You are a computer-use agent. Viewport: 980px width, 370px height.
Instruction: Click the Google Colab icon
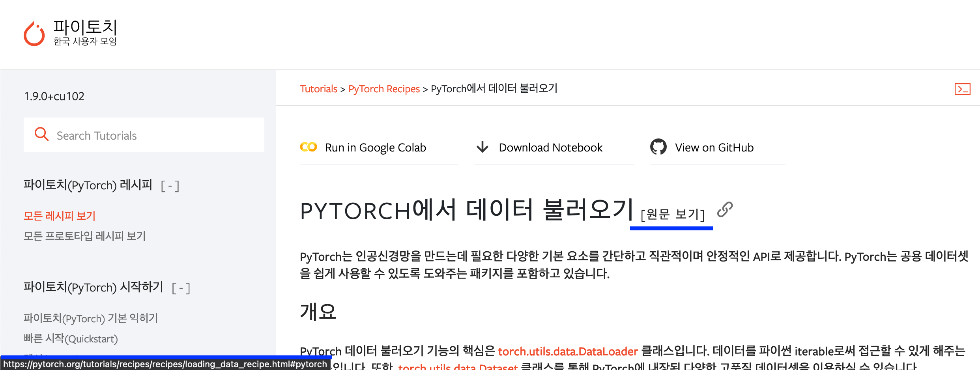[x=308, y=147]
